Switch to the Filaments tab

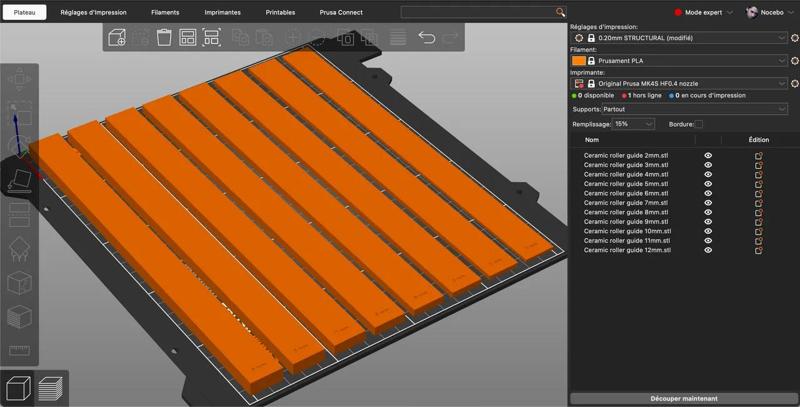(x=165, y=12)
